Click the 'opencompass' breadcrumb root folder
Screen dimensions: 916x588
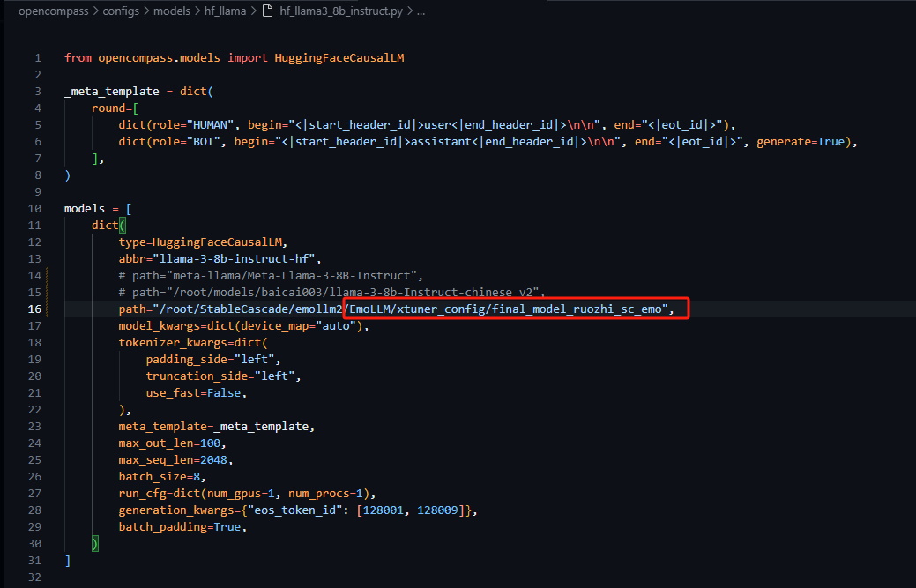point(53,11)
